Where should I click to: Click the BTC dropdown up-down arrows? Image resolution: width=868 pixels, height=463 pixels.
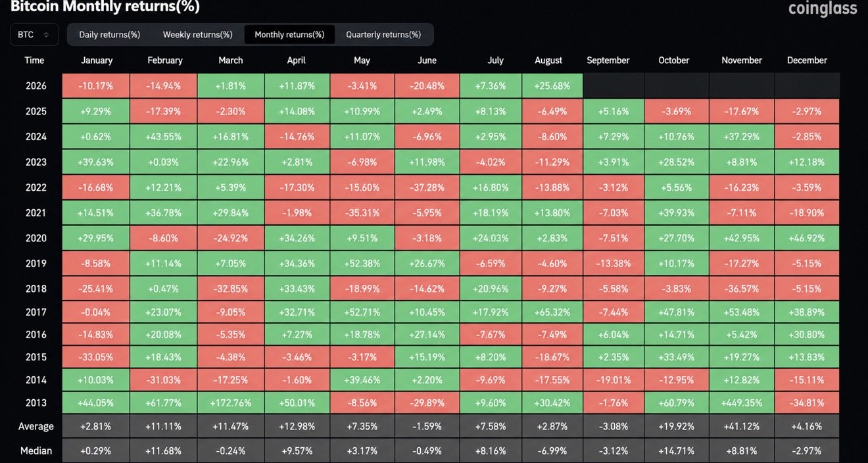(x=47, y=35)
